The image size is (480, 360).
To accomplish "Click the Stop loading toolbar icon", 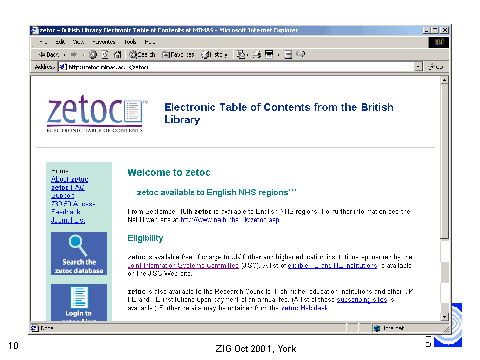I will click(93, 54).
